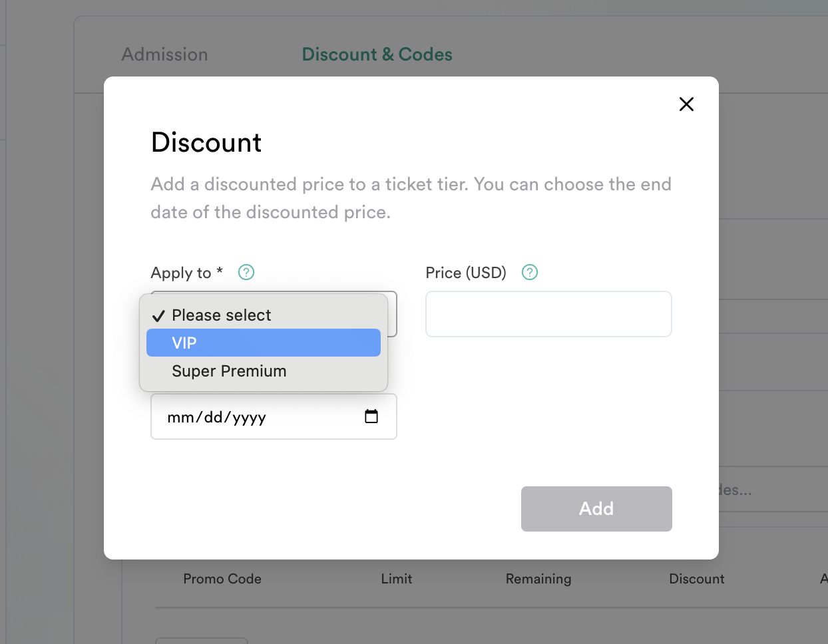Click the help icon beside Price (USD)
The width and height of the screenshot is (828, 644).
530,272
